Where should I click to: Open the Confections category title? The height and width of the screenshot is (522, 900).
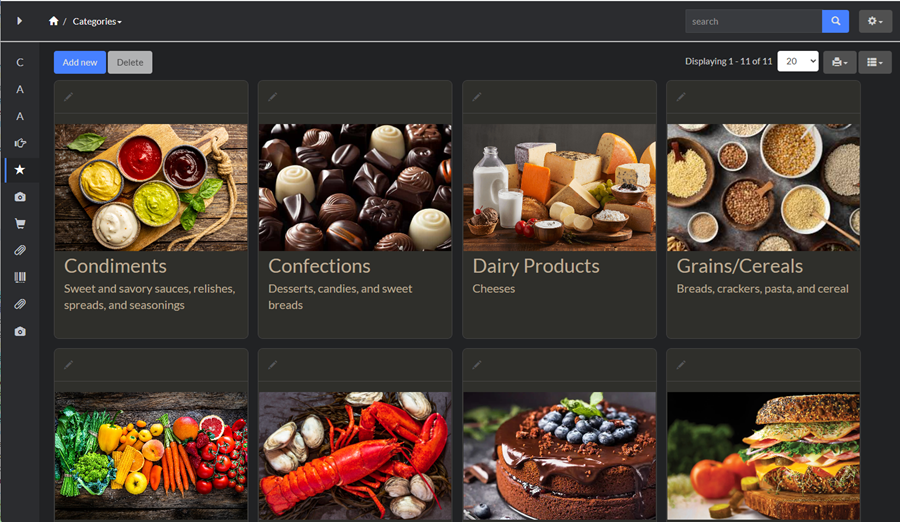319,266
